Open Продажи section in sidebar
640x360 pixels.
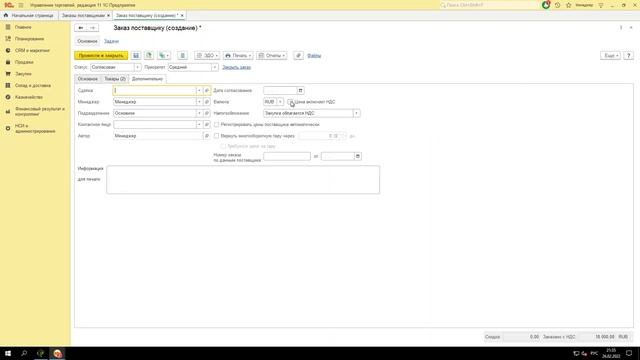(x=24, y=62)
